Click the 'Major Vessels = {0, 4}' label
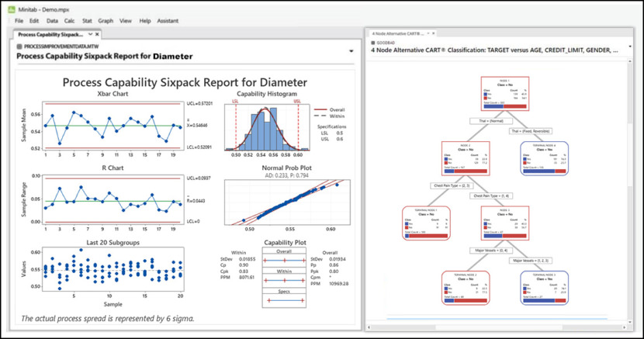 point(491,251)
